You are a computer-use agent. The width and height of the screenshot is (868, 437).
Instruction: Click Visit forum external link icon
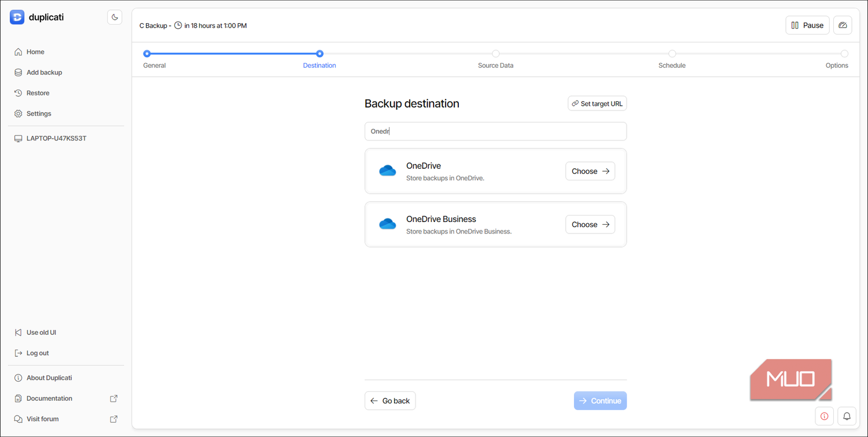click(114, 419)
